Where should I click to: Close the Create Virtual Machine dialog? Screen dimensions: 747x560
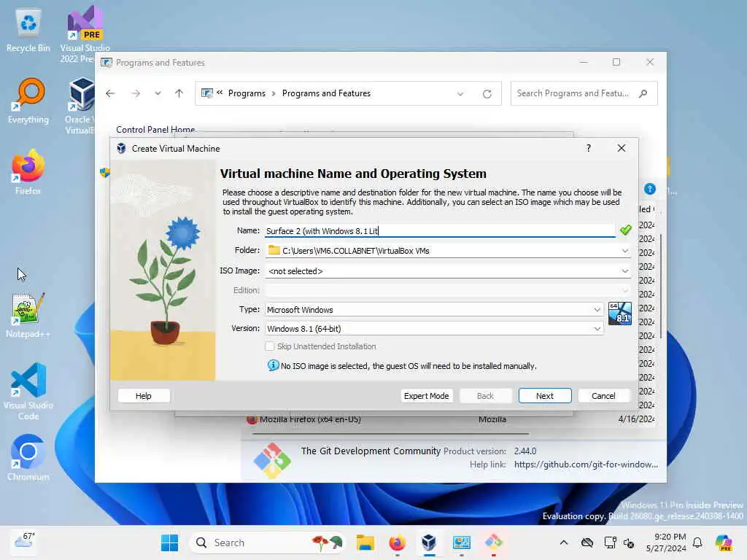tap(622, 148)
